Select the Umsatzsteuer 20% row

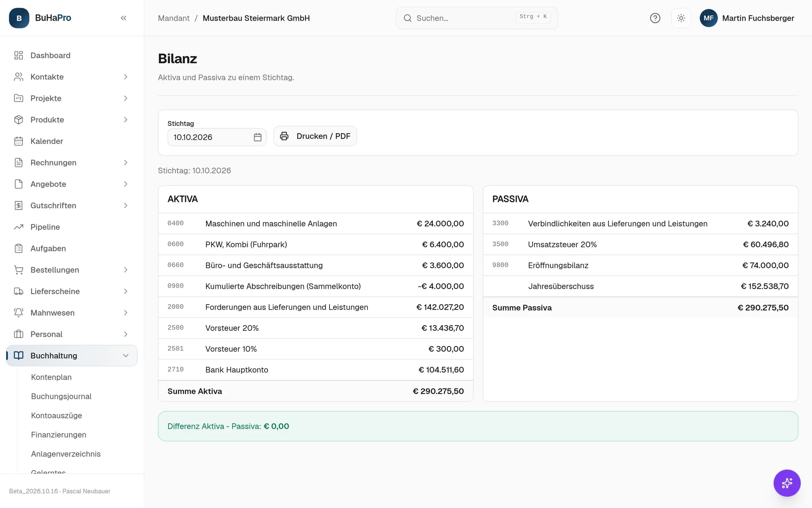(640, 245)
